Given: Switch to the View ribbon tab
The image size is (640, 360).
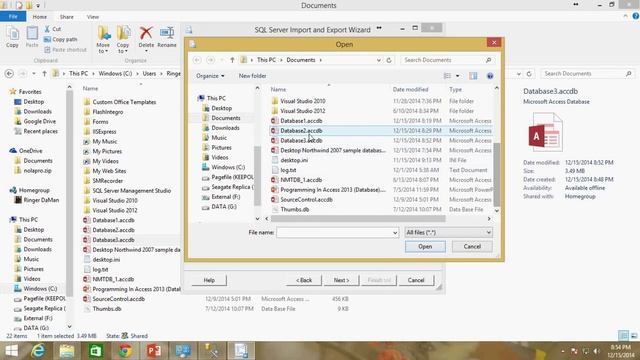Looking at the screenshot, I should point(93,17).
